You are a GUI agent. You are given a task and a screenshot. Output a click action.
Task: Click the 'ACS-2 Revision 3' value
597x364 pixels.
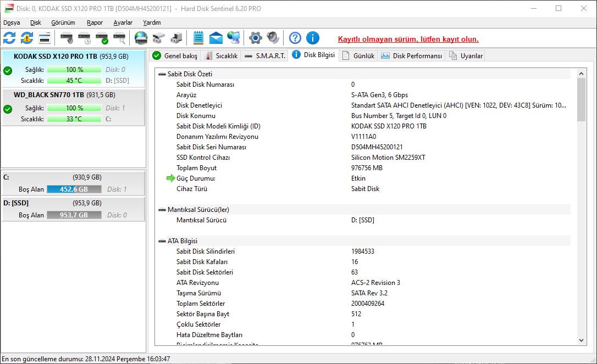[375, 283]
